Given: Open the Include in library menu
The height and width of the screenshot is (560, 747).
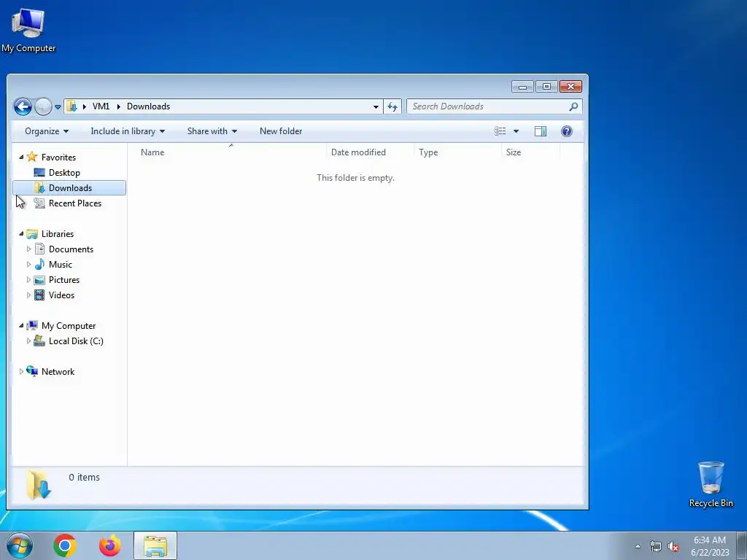Looking at the screenshot, I should click(x=128, y=131).
